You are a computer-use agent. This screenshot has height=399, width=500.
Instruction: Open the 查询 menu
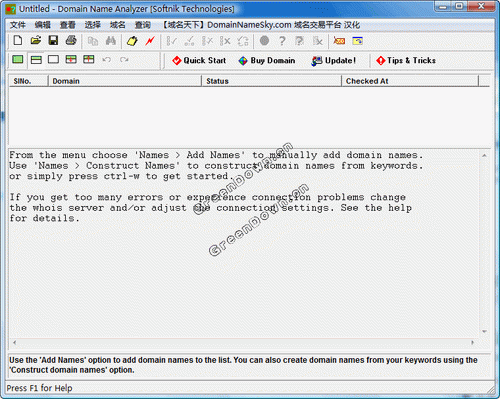coord(143,25)
